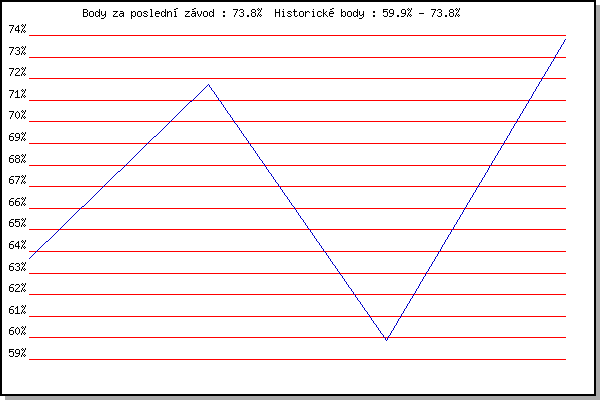Viewport: 600px width, 400px height.
Task: Click the first peak near 72%
Action: tap(209, 84)
